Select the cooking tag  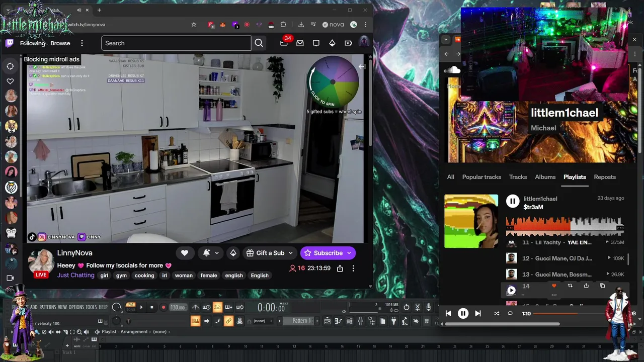[144, 276]
